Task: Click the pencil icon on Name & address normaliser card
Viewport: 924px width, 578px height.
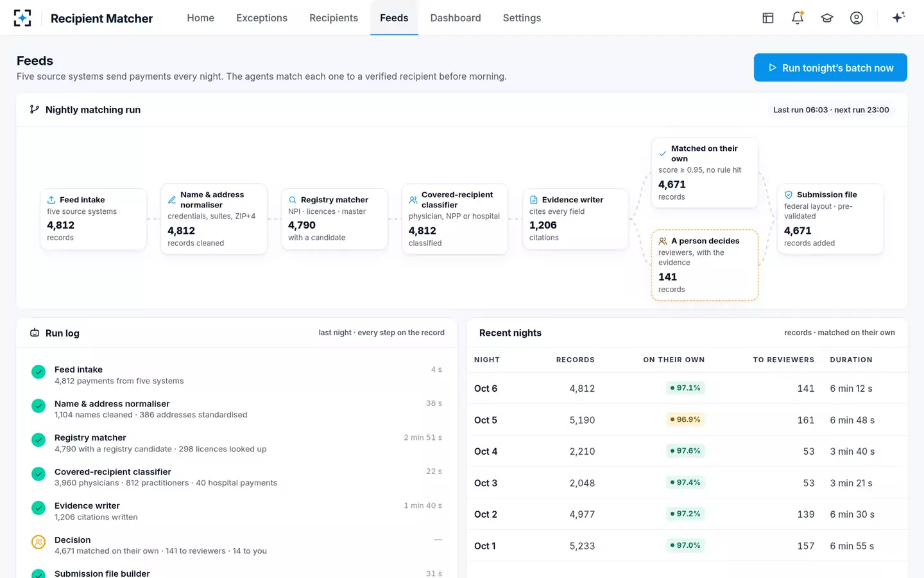Action: pyautogui.click(x=172, y=200)
